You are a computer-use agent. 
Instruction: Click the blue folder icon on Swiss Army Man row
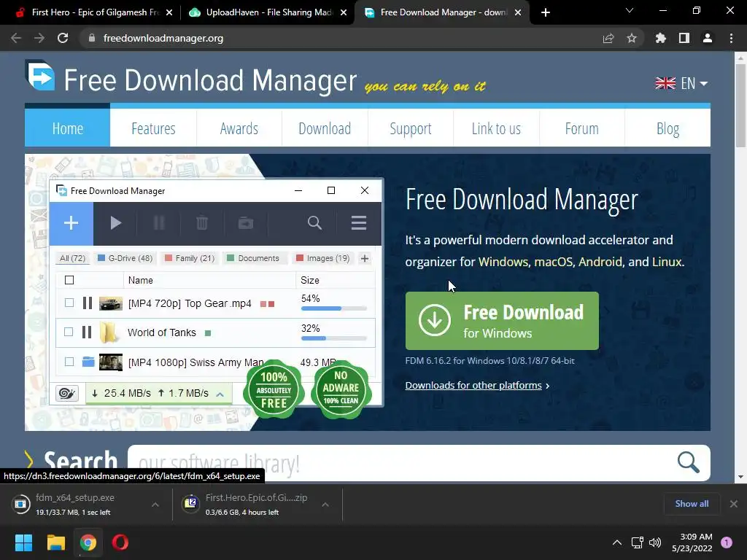(88, 362)
